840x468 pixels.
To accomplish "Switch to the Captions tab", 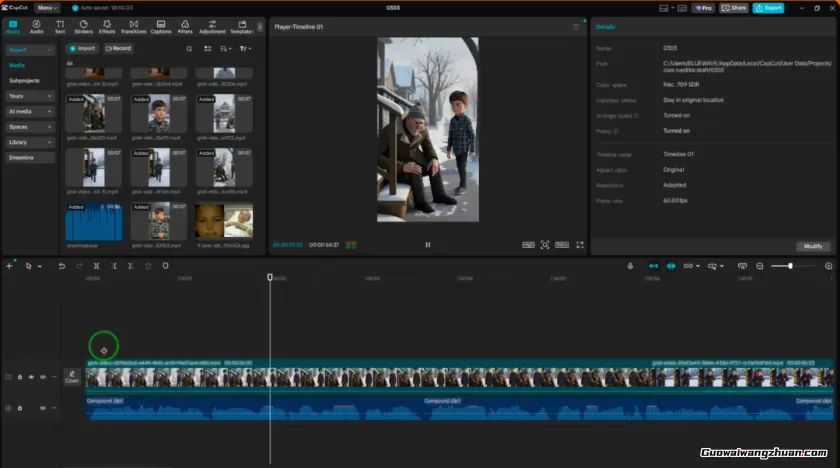I will point(161,26).
